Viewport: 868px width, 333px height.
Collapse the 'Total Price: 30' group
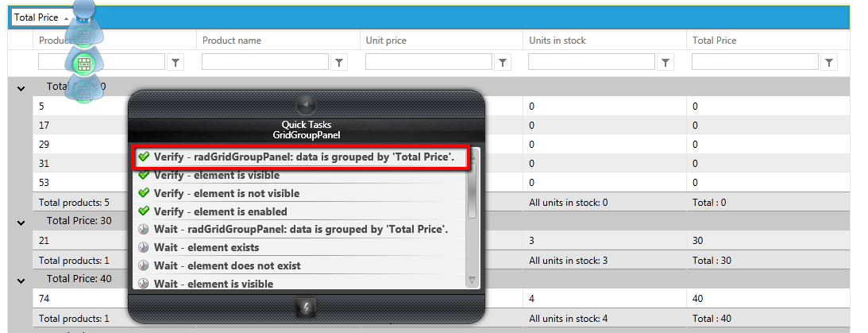[21, 222]
